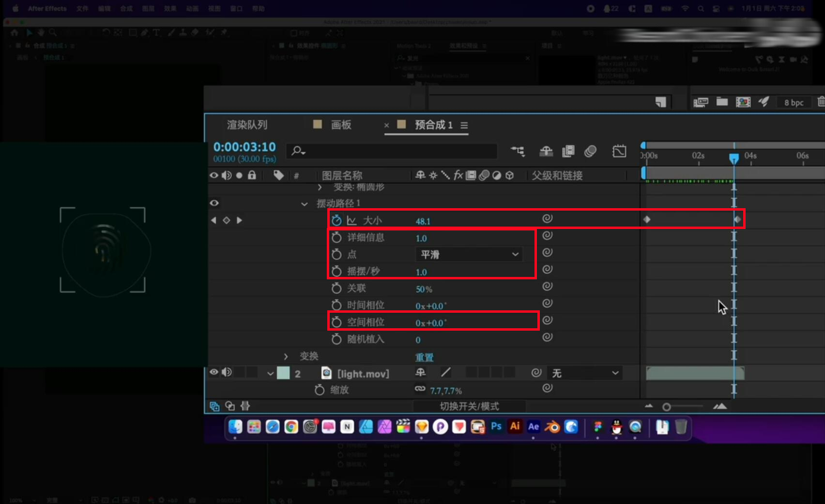Toggle hide shy layers for the composition

[x=546, y=151]
